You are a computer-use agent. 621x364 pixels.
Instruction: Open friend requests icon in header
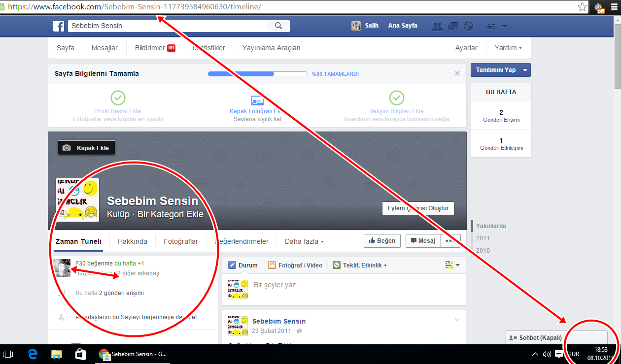437,26
